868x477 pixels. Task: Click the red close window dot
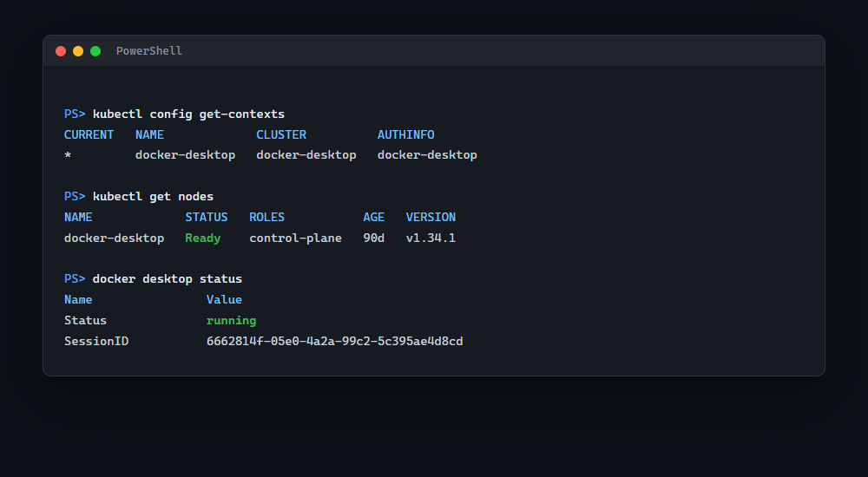click(61, 51)
